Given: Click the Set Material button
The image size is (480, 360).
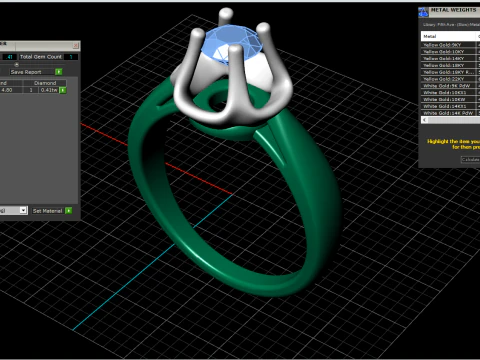Looking at the screenshot, I should pyautogui.click(x=48, y=211).
